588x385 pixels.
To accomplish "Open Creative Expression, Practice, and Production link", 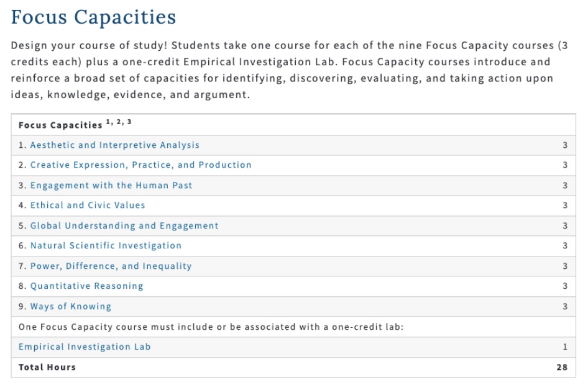I will [140, 165].
